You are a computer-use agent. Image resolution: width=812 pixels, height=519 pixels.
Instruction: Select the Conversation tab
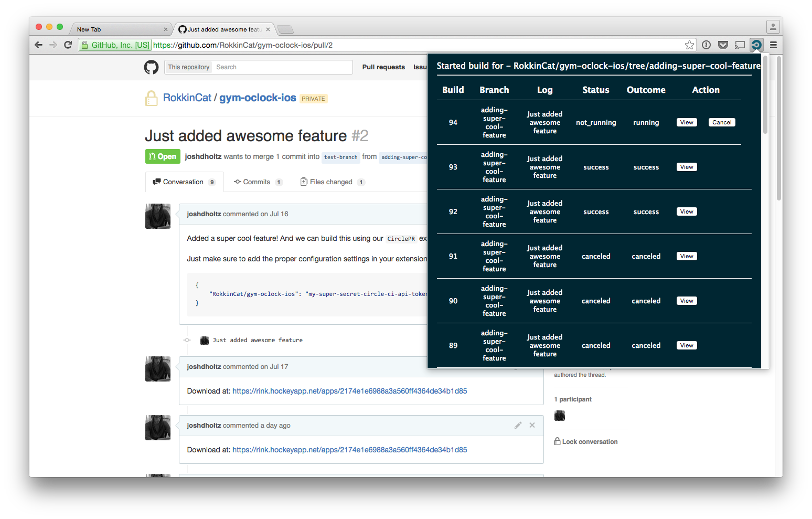184,182
